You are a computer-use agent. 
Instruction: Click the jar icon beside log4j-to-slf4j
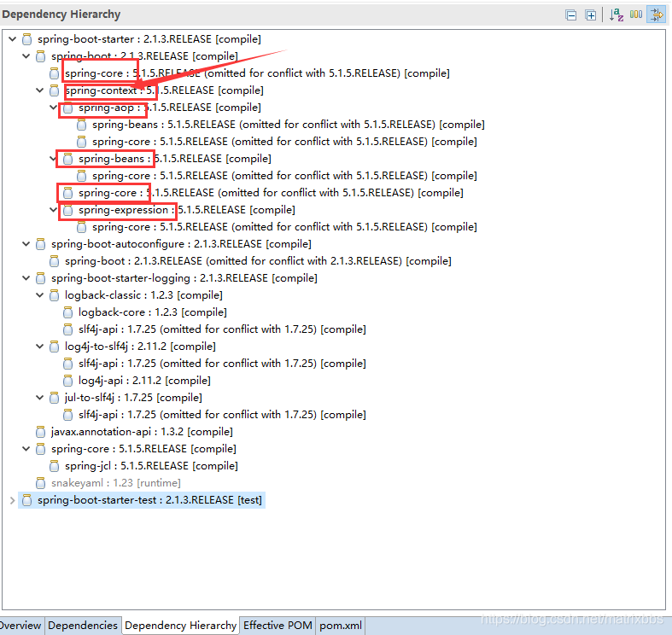(55, 347)
